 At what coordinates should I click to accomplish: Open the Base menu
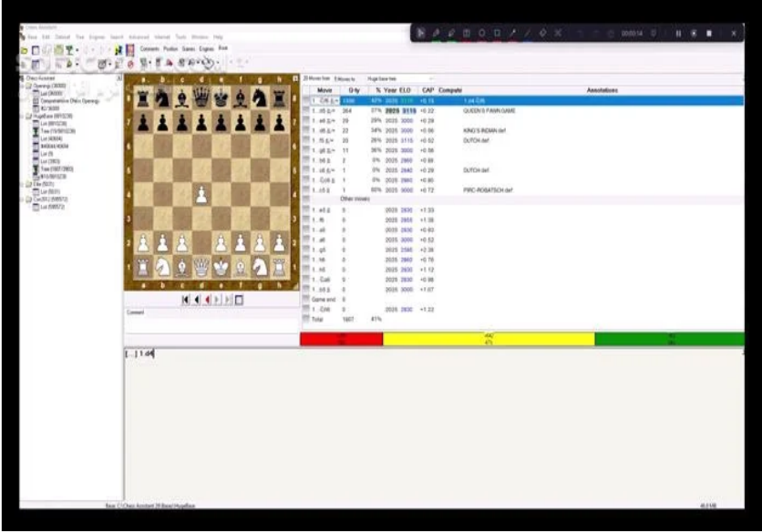(32, 37)
